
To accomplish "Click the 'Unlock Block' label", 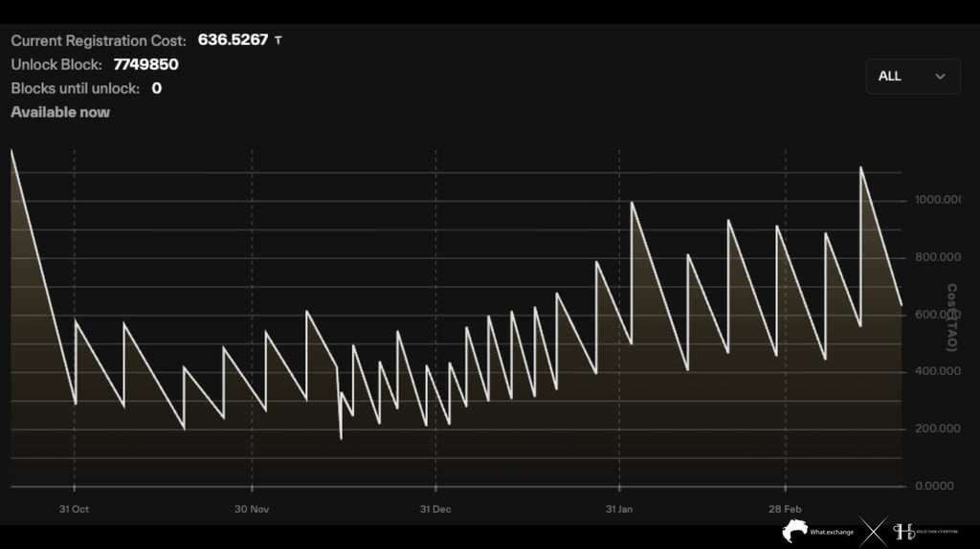I will click(56, 65).
